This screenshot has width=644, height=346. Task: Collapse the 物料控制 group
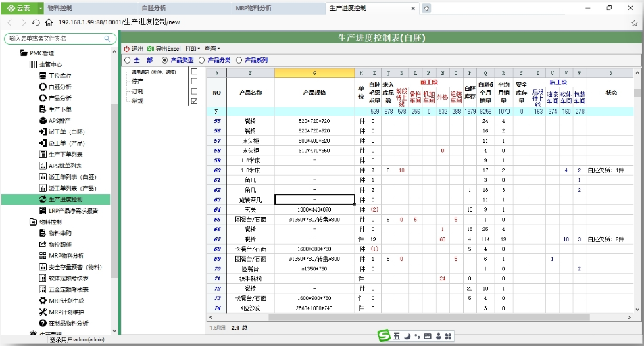pyautogui.click(x=33, y=222)
